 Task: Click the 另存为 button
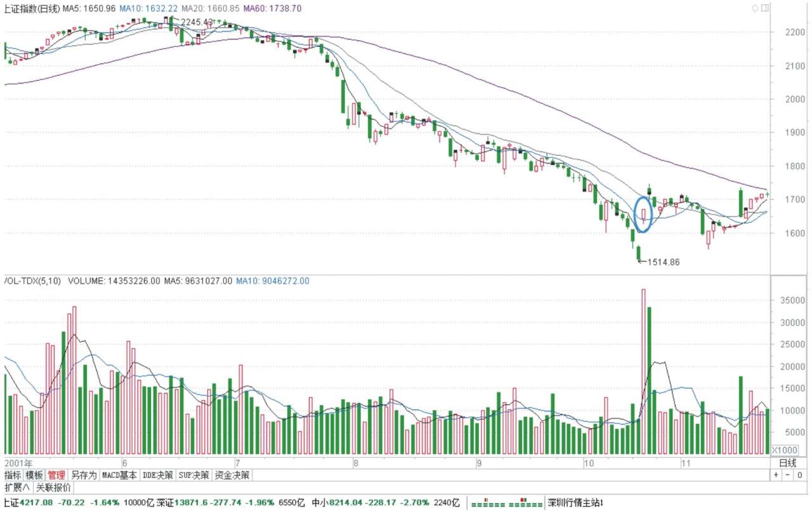83,475
